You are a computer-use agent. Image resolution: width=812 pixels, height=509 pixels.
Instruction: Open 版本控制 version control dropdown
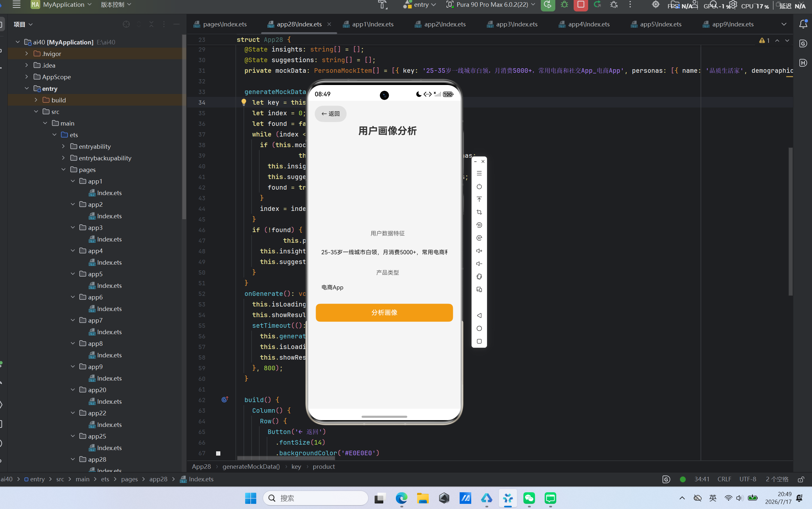[x=116, y=5]
